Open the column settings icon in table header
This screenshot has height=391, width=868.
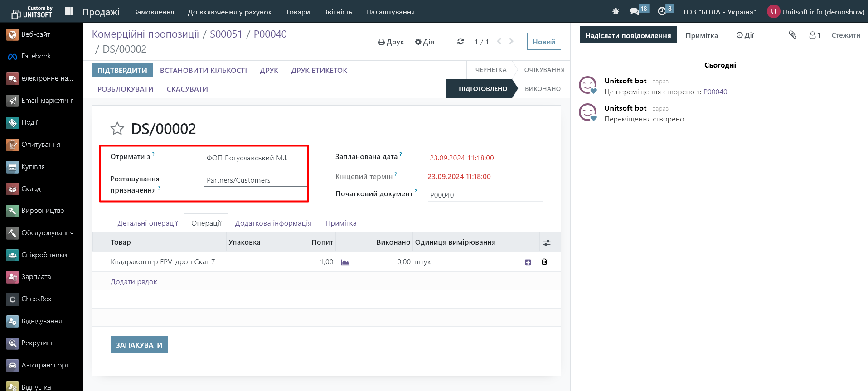coord(547,243)
